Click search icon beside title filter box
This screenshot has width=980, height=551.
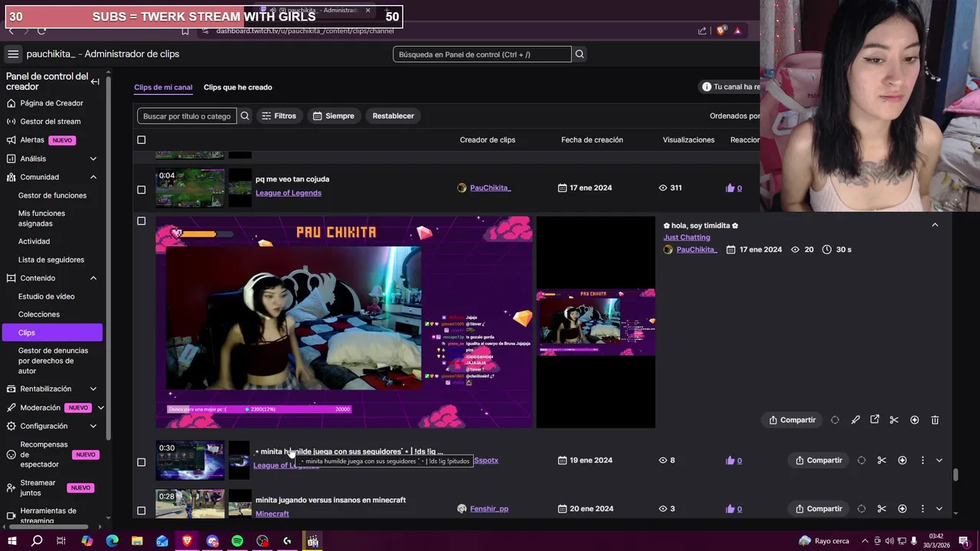coord(245,116)
